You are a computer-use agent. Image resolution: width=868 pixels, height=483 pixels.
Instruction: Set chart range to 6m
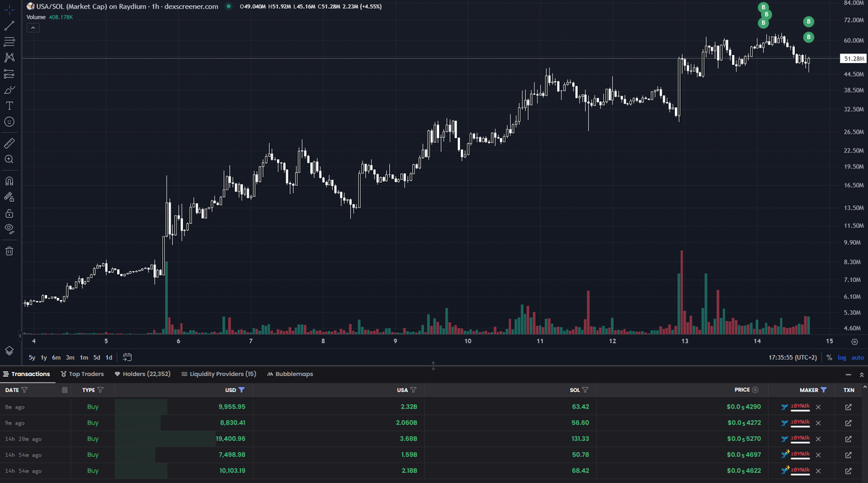click(56, 357)
